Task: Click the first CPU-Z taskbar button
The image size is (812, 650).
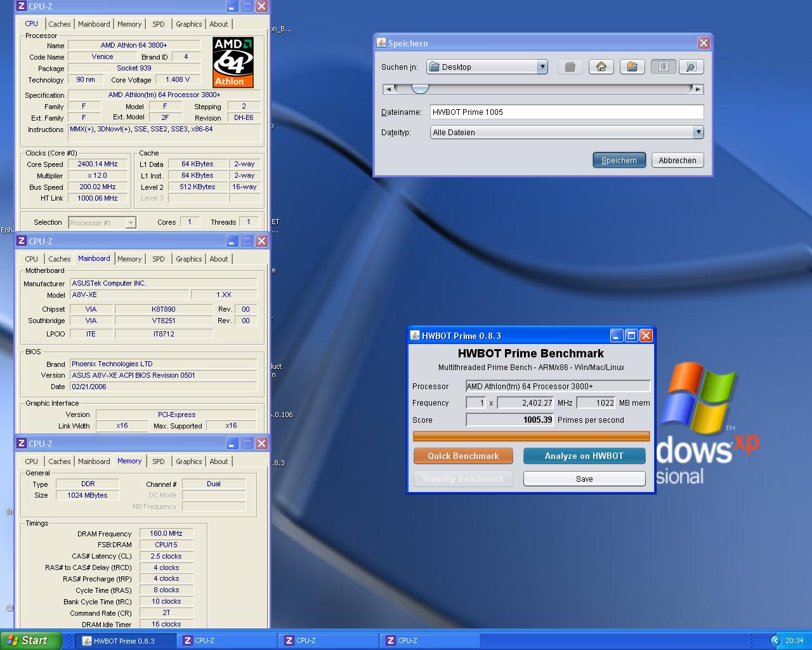Action: pyautogui.click(x=226, y=640)
